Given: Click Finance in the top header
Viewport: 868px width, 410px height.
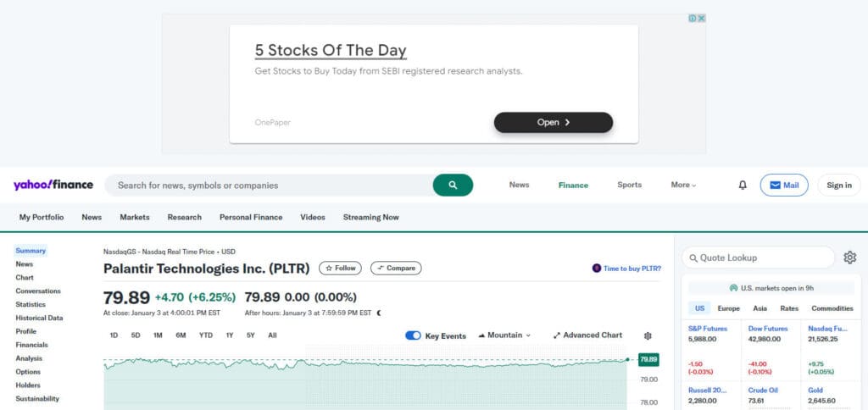Looking at the screenshot, I should click(573, 186).
